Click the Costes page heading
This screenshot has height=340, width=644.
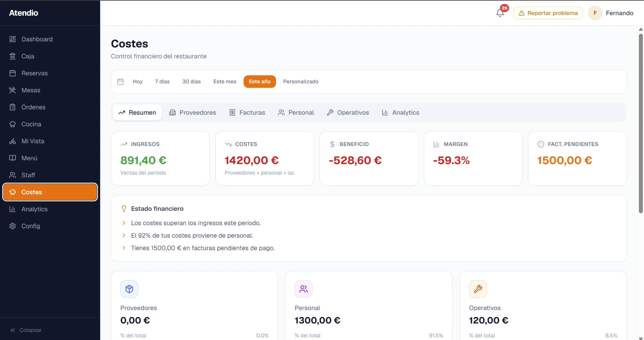129,44
